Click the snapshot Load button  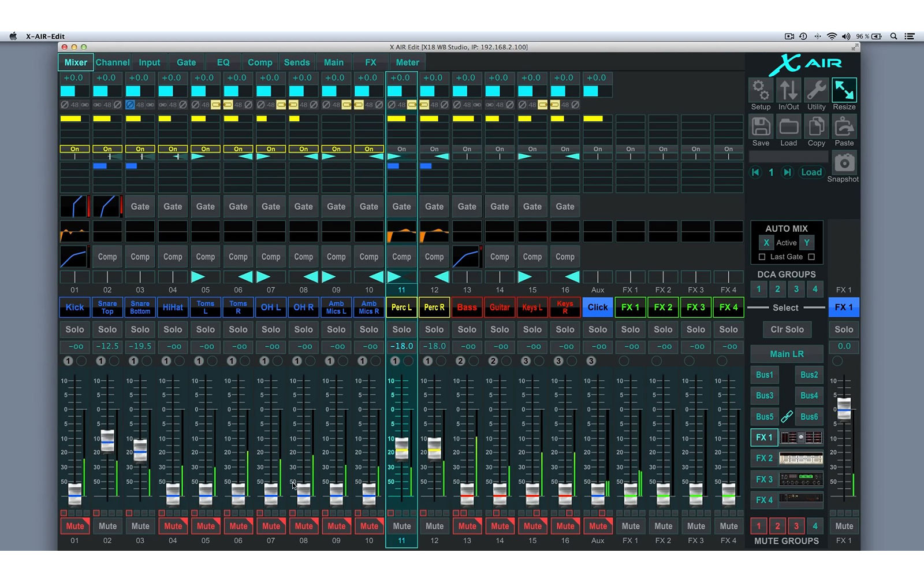(811, 172)
